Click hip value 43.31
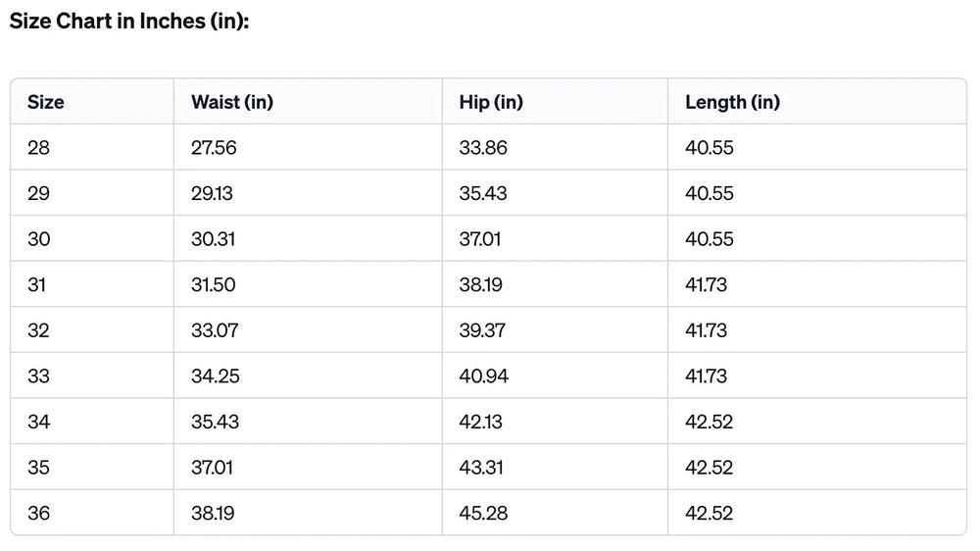Screen dimensions: 980x551 [481, 468]
